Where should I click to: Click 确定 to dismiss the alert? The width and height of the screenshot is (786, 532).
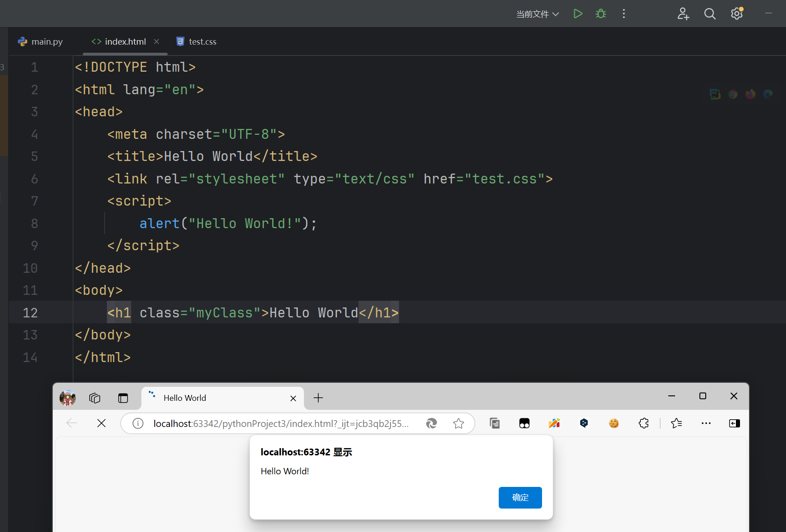(520, 498)
